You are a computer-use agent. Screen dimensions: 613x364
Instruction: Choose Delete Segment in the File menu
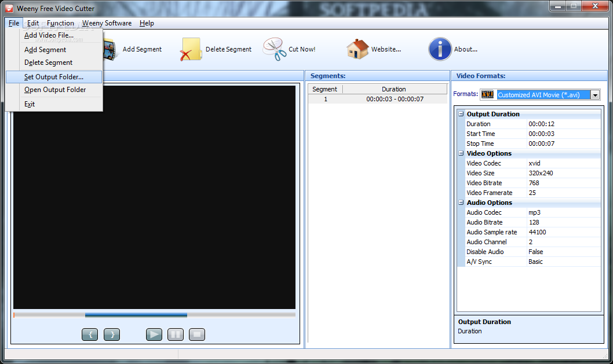(x=54, y=62)
